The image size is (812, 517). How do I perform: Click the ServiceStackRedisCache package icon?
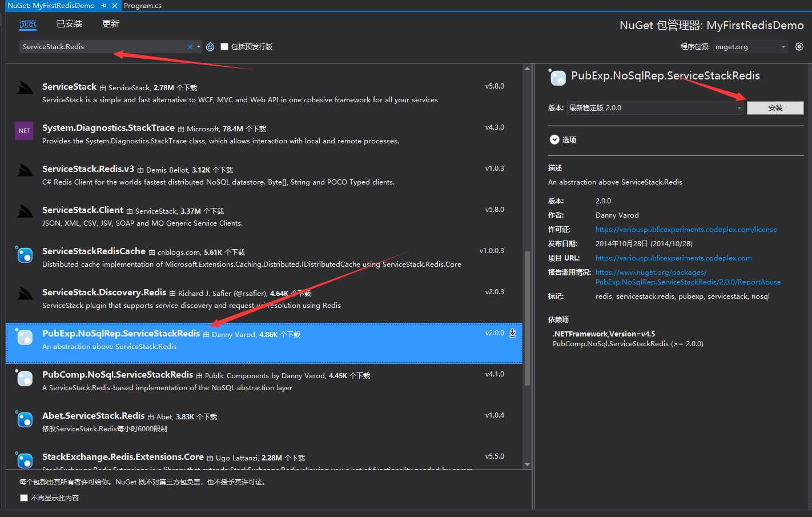click(x=25, y=254)
